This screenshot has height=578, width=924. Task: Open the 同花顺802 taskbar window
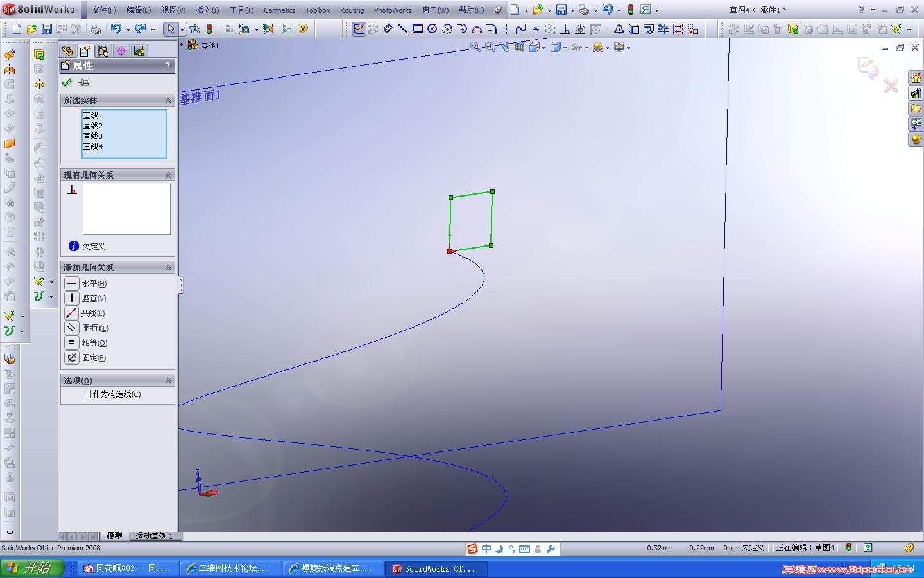128,568
